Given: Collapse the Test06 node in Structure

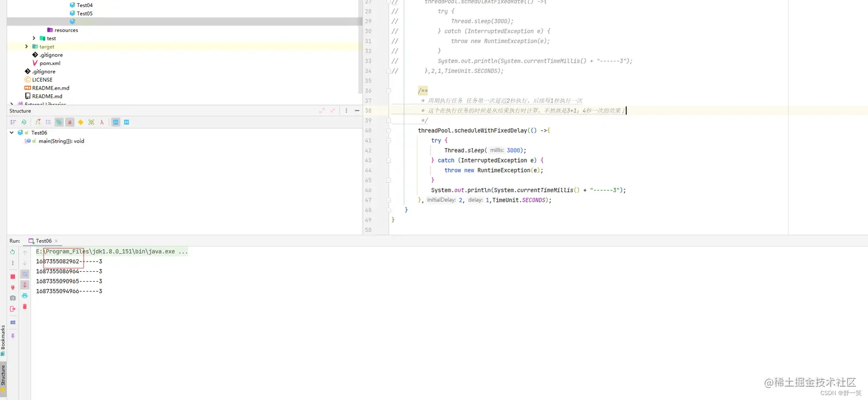Looking at the screenshot, I should click(x=12, y=133).
